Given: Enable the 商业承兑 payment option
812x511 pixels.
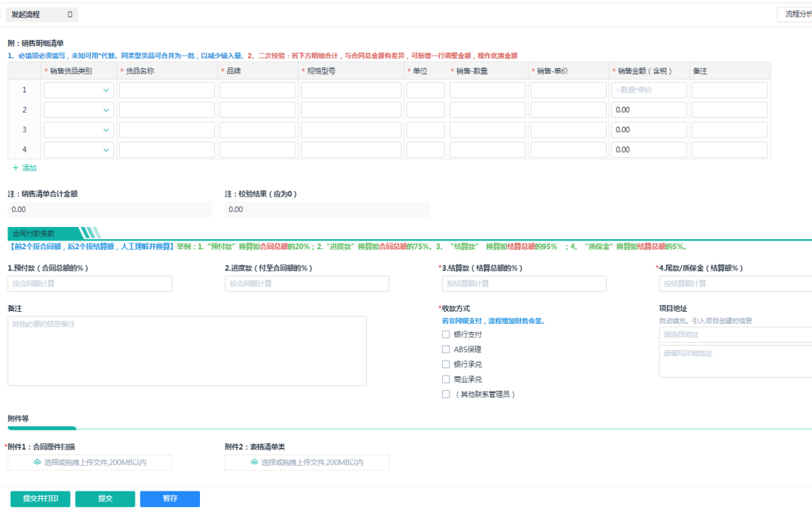Looking at the screenshot, I should point(446,379).
